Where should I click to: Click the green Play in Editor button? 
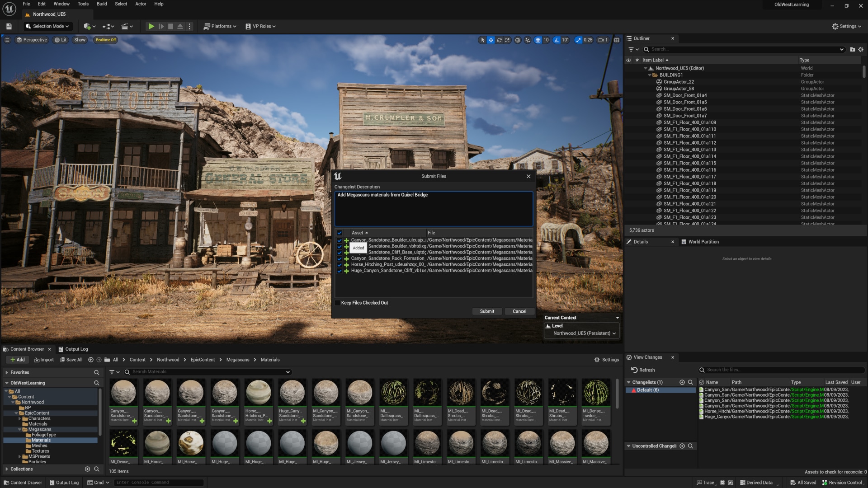click(x=151, y=26)
